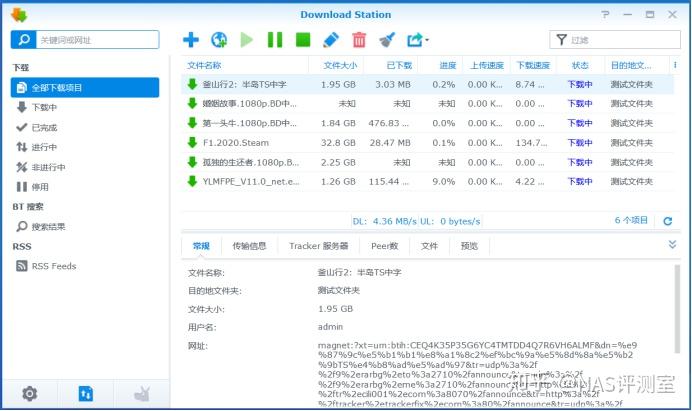Open the help question mark icon

click(606, 15)
